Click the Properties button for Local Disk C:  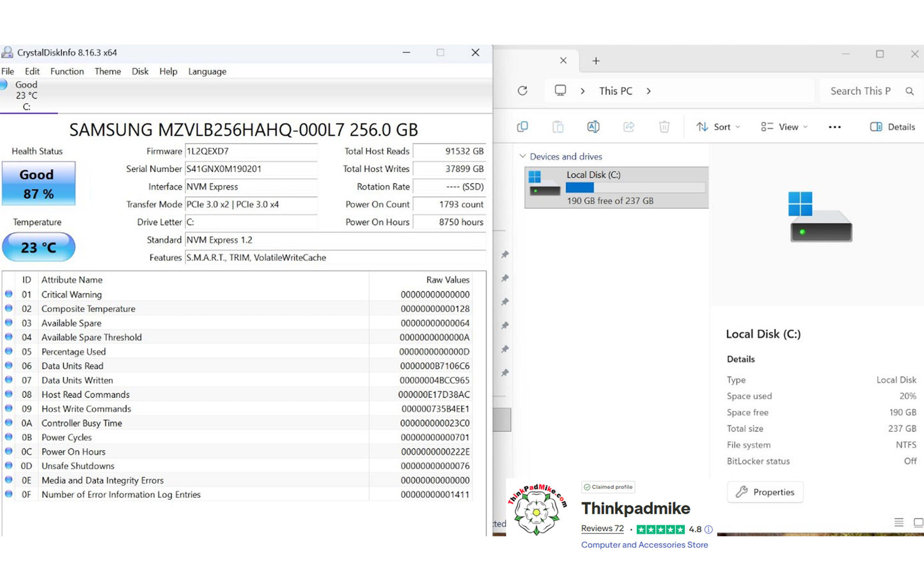[x=765, y=492]
